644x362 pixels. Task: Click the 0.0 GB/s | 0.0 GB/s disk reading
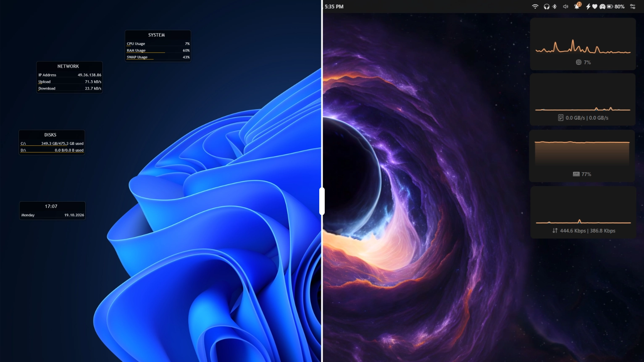pos(587,118)
